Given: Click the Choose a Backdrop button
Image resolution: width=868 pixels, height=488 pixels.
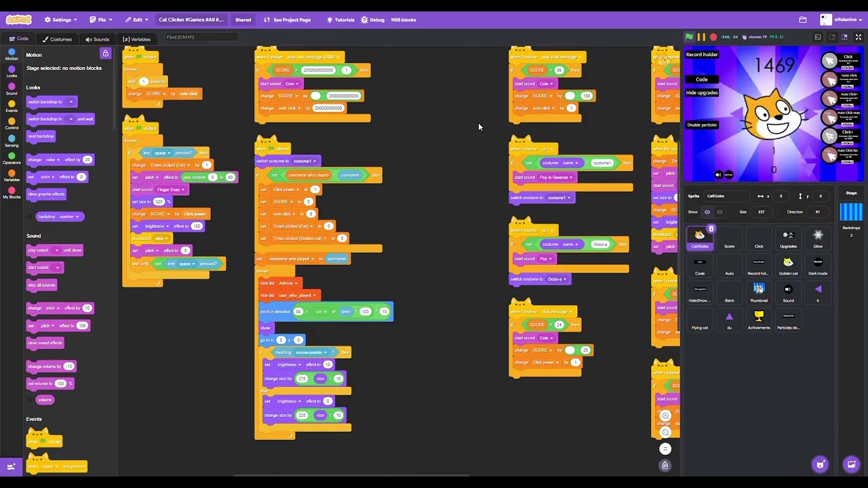Looking at the screenshot, I should 851,464.
